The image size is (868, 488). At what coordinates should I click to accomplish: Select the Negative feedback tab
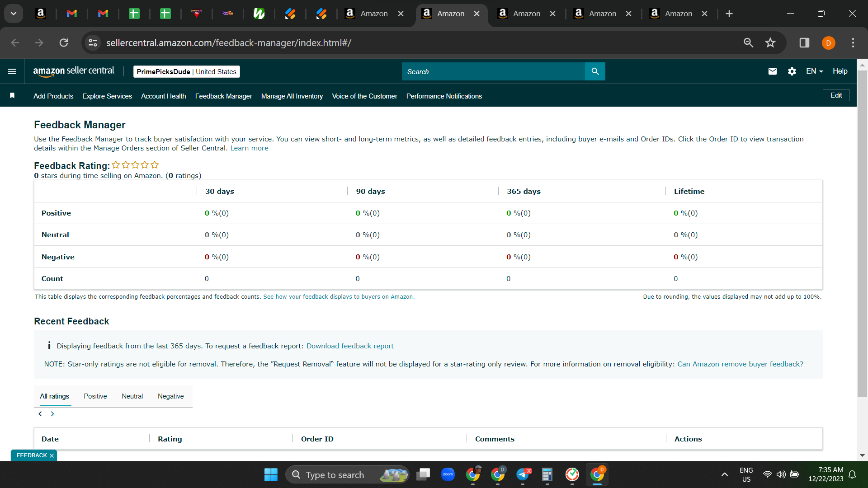pyautogui.click(x=170, y=396)
